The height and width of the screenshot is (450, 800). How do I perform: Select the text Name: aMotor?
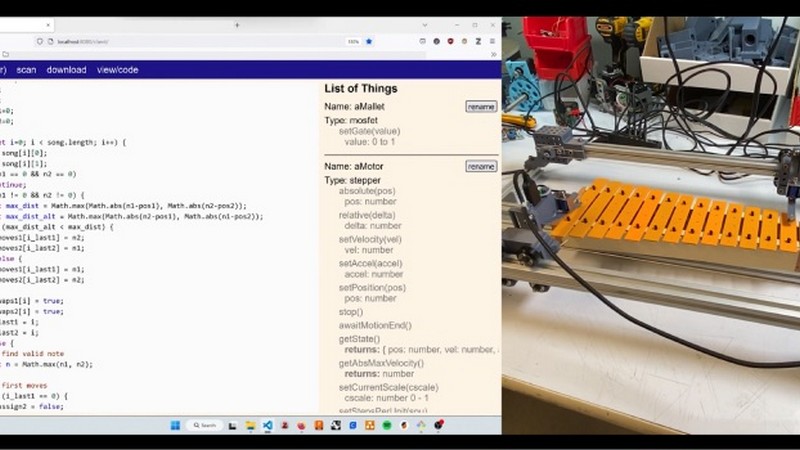point(354,166)
